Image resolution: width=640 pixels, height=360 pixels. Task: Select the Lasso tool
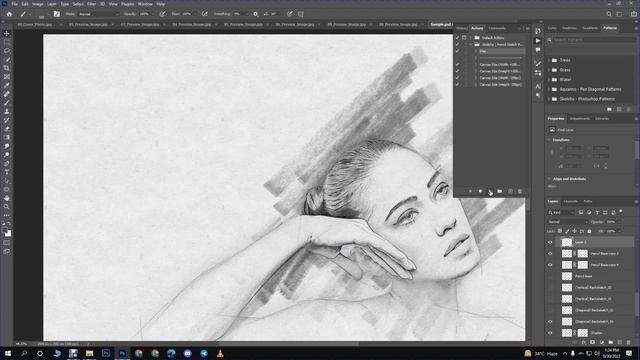(x=7, y=51)
